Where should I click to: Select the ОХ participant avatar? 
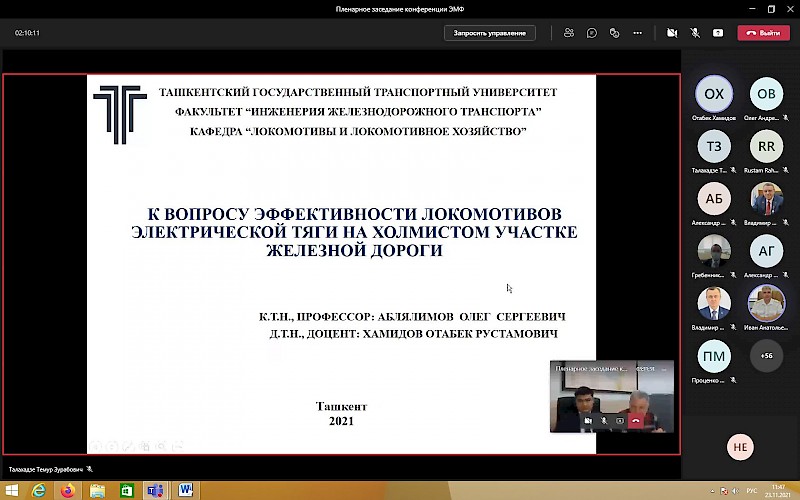714,94
